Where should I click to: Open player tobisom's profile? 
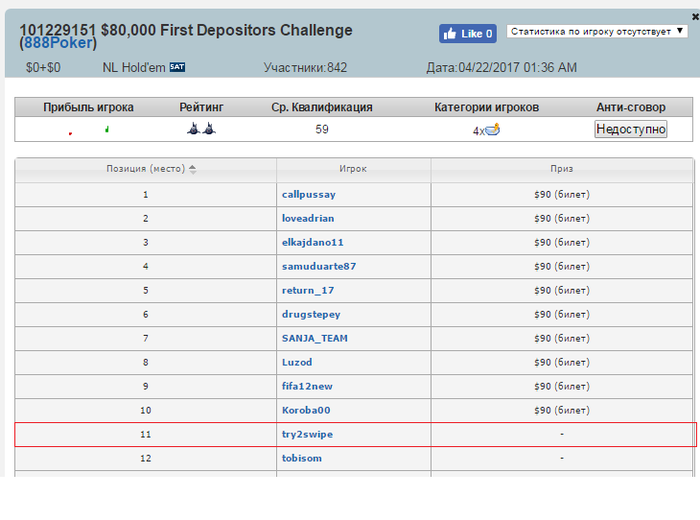coord(302,458)
